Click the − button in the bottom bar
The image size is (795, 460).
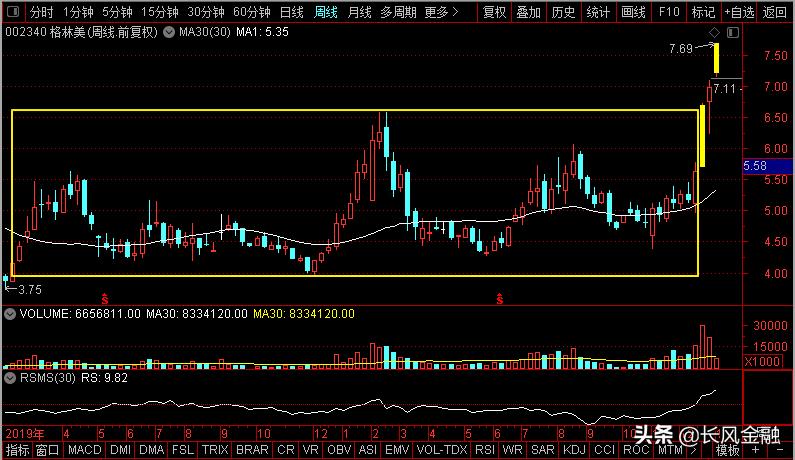(x=780, y=450)
